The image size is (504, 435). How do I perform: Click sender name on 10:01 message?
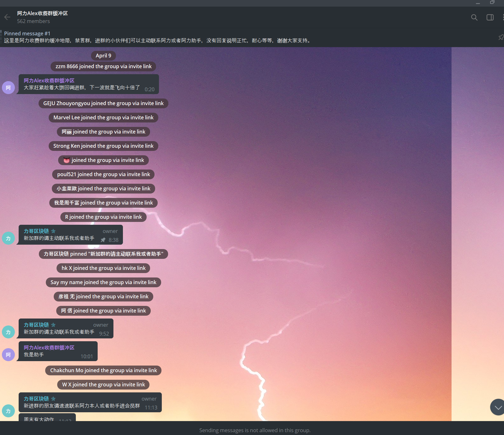[x=49, y=348]
